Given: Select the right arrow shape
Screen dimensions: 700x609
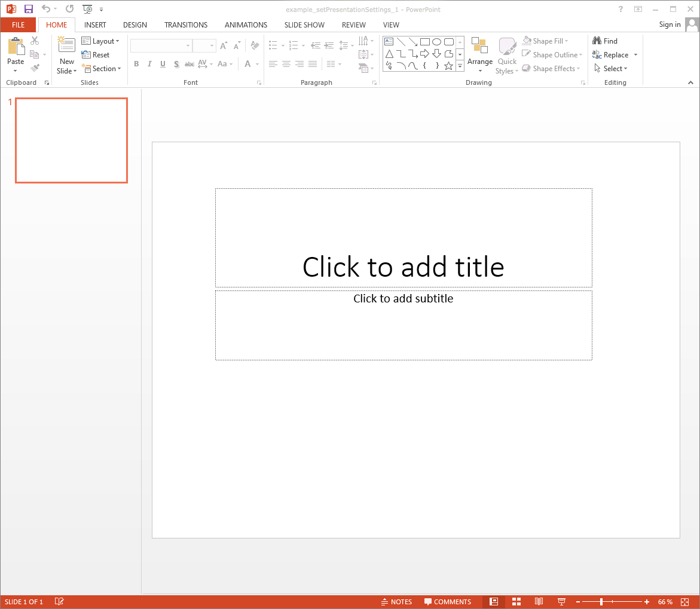Looking at the screenshot, I should point(424,54).
